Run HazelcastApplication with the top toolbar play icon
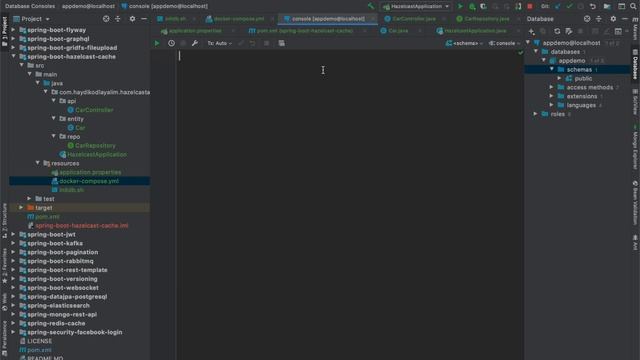Viewport: 640px width, 360px height. 460,6
